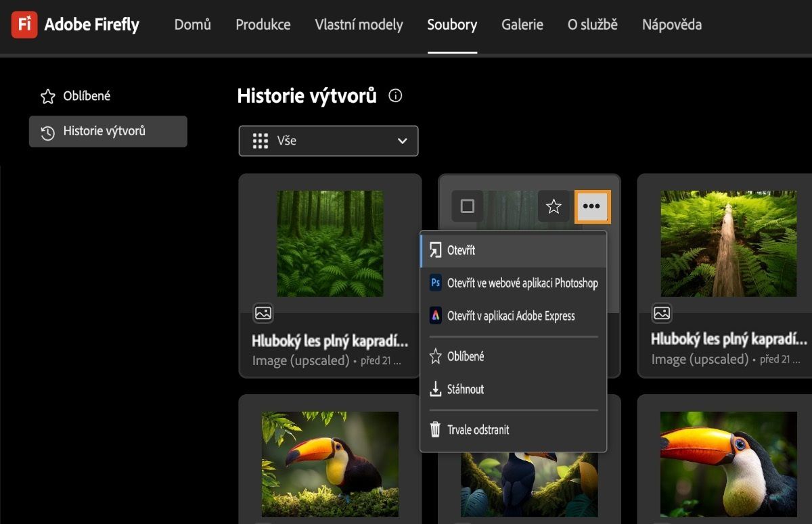
Task: Click the trash icon for Trvale odstranit
Action: point(436,429)
